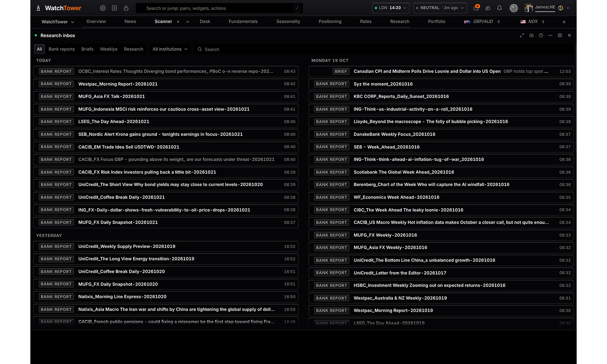The height and width of the screenshot is (364, 607).
Task: Open Westpac_Morning Report-20261021
Action: [166, 84]
